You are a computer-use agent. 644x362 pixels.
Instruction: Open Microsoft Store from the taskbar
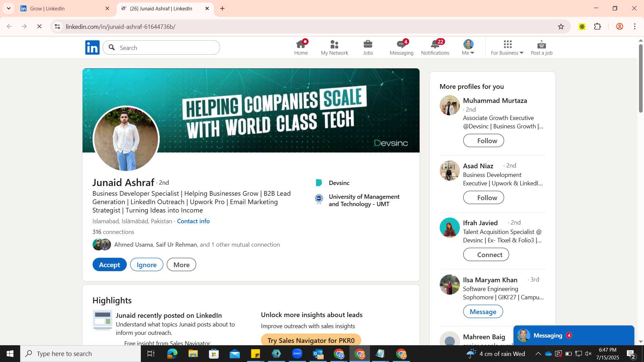pos(214,354)
